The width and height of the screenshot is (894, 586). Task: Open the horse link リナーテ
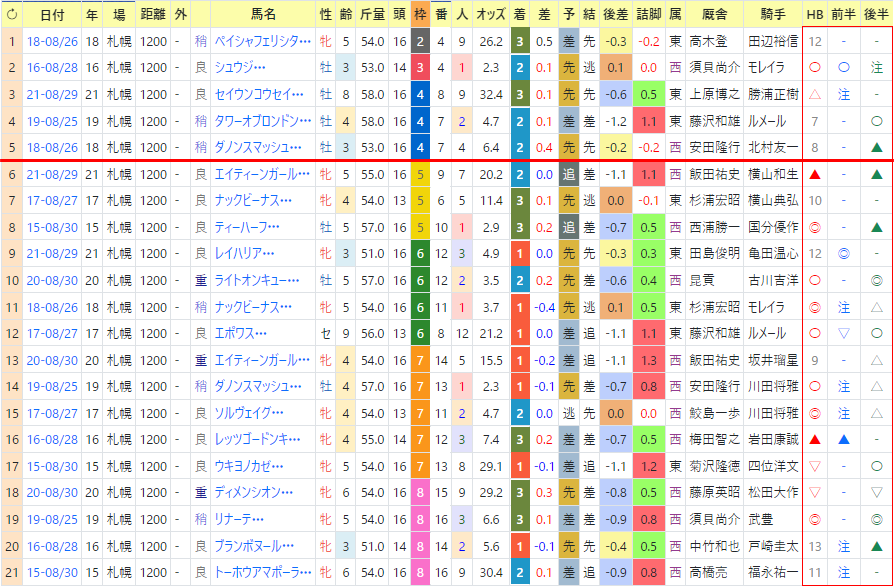[239, 519]
